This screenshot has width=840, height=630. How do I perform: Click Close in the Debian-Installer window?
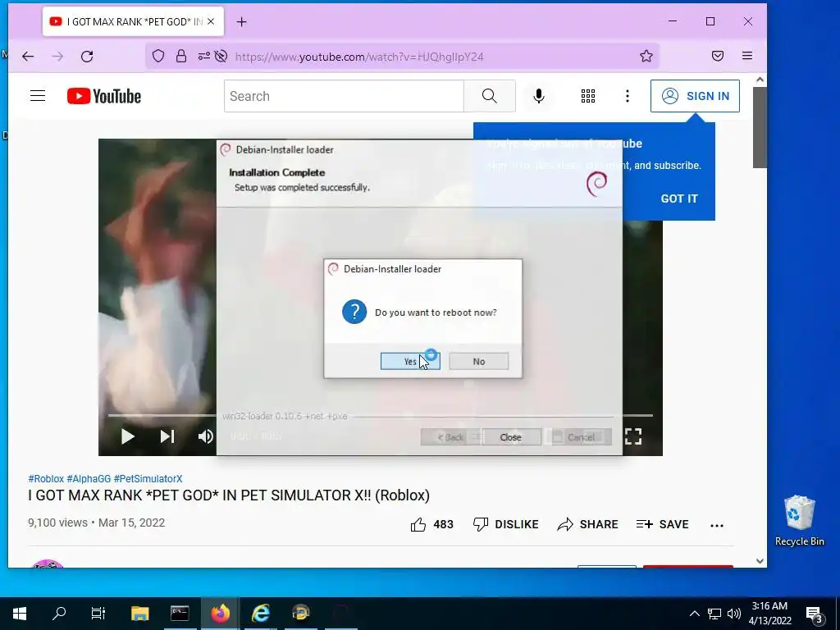511,437
